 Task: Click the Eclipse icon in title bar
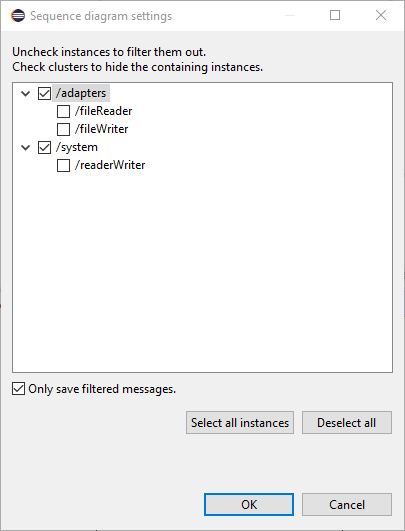click(18, 16)
